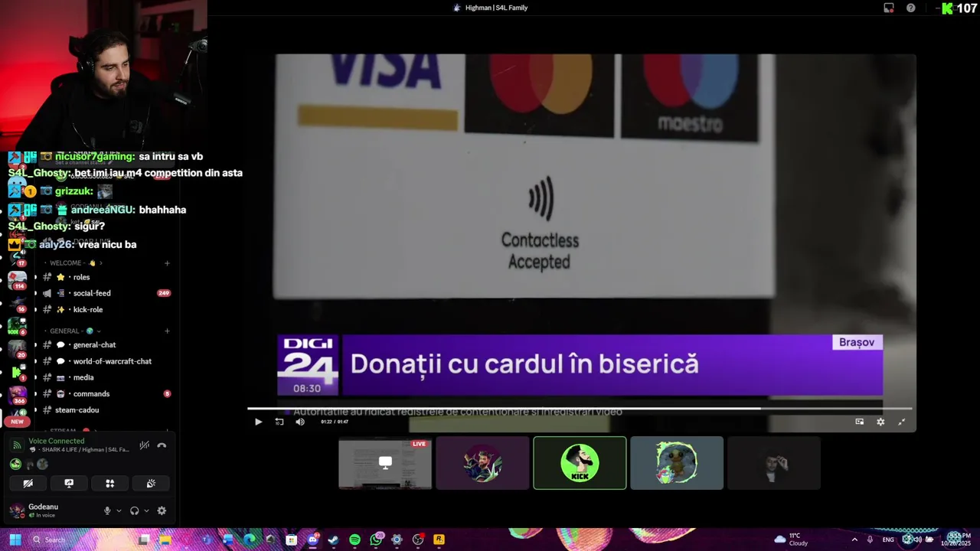Open the weather widget showing Cloudy
980x551 pixels.
[x=791, y=540]
